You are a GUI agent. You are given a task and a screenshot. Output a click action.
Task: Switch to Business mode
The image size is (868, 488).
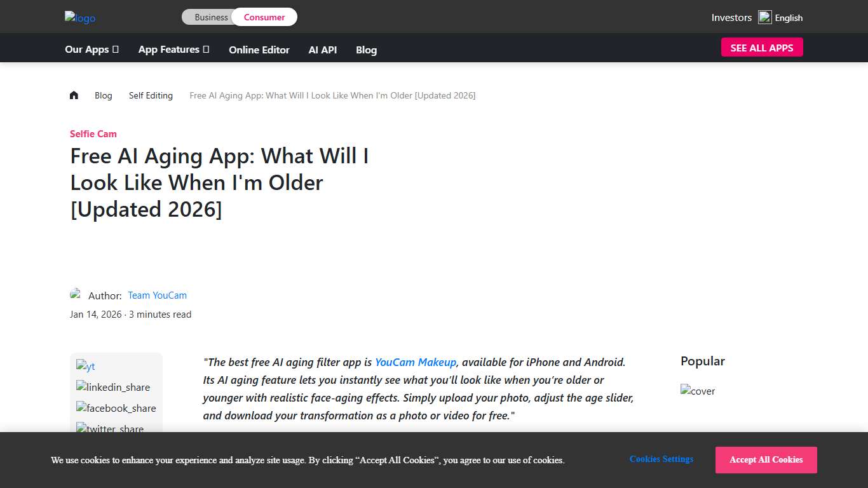pyautogui.click(x=212, y=17)
